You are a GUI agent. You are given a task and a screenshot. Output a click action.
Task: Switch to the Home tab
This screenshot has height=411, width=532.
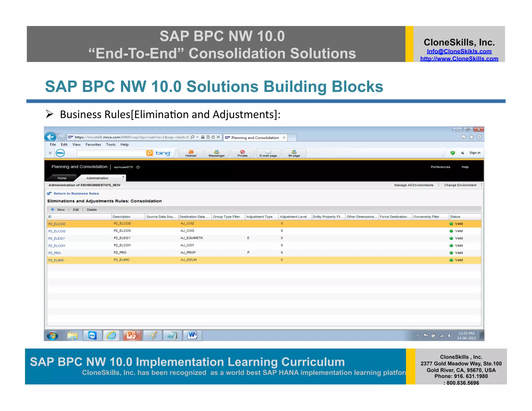pyautogui.click(x=62, y=178)
